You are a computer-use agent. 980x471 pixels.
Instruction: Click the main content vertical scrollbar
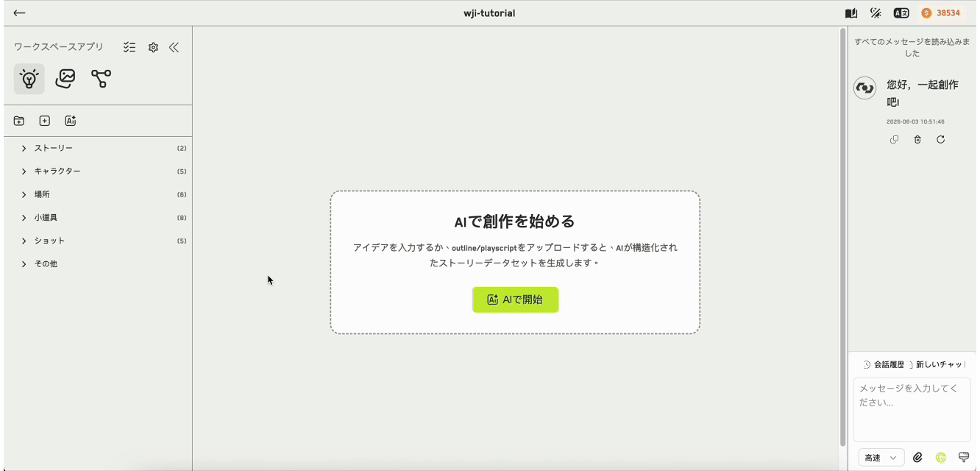pyautogui.click(x=842, y=235)
